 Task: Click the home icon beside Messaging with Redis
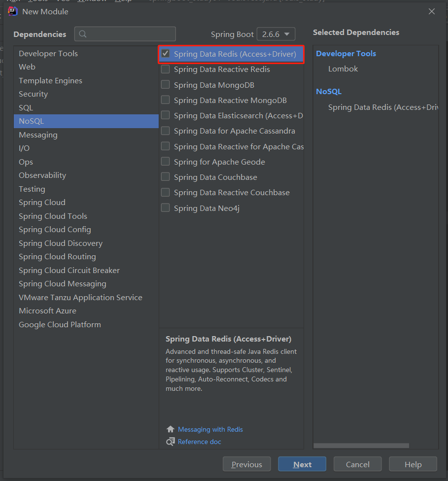171,429
